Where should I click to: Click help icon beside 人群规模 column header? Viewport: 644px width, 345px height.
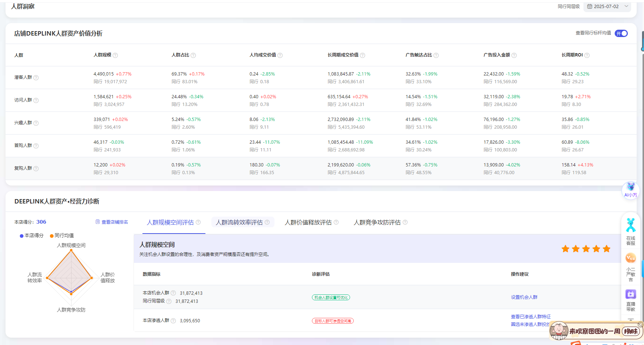115,55
